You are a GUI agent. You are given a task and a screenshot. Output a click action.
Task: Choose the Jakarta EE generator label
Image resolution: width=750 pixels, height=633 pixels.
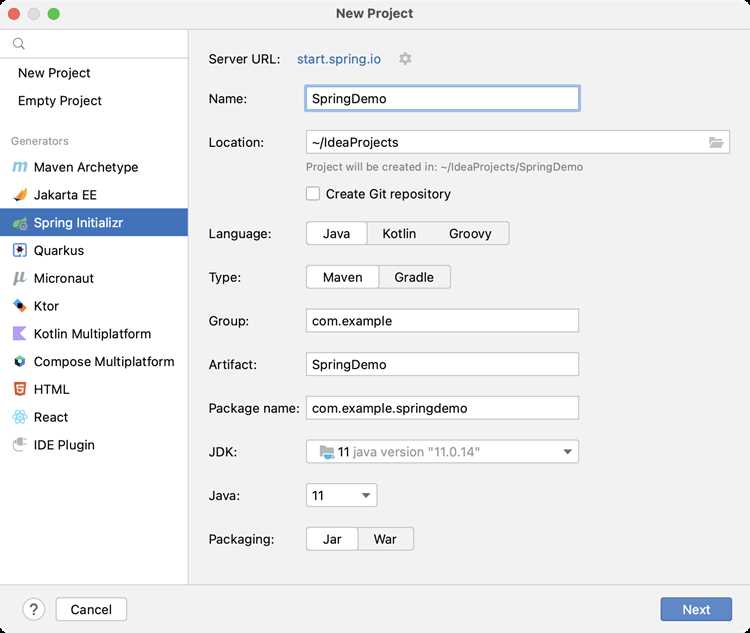(65, 195)
